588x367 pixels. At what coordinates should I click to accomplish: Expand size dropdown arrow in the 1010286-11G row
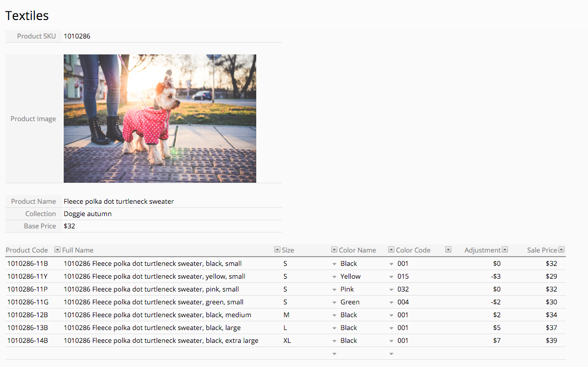click(334, 302)
